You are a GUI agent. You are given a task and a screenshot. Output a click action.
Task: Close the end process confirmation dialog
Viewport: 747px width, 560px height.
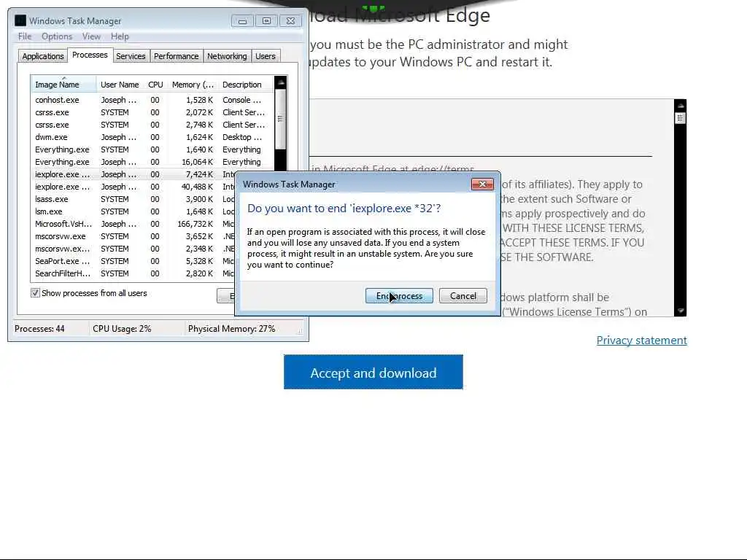(482, 184)
